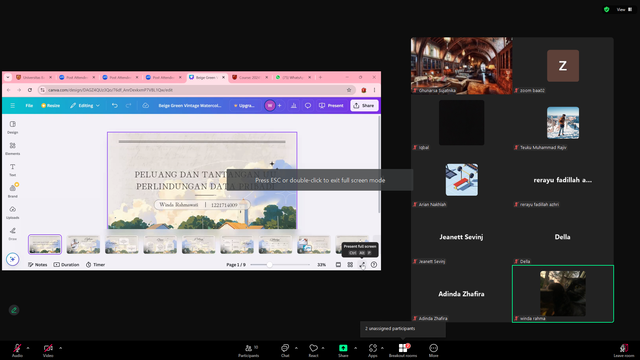This screenshot has height=360, width=640.
Task: Open the Timer in Canva bottom bar
Action: coord(96,264)
